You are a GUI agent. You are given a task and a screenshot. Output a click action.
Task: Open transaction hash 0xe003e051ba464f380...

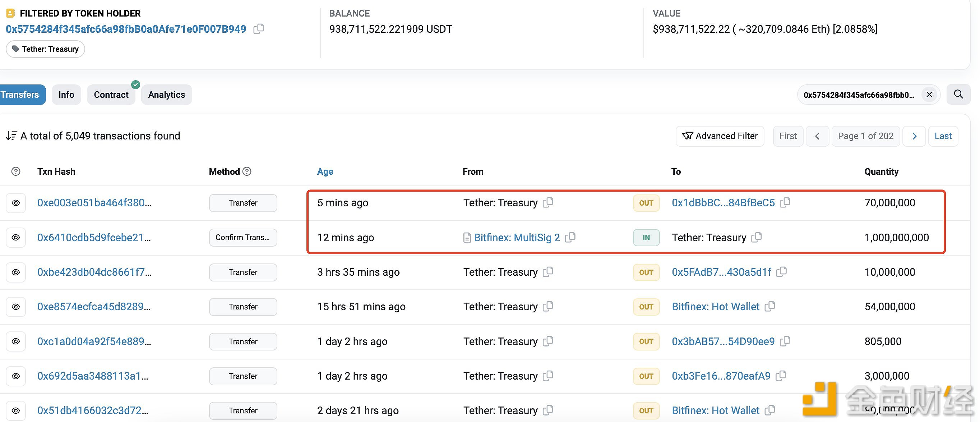[x=94, y=203]
